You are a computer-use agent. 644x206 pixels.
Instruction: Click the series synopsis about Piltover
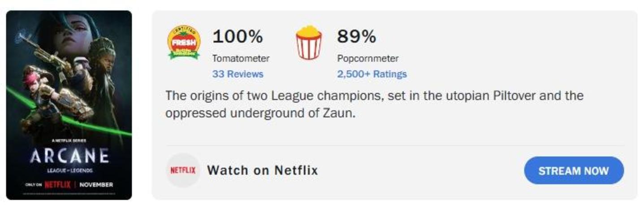pyautogui.click(x=374, y=104)
